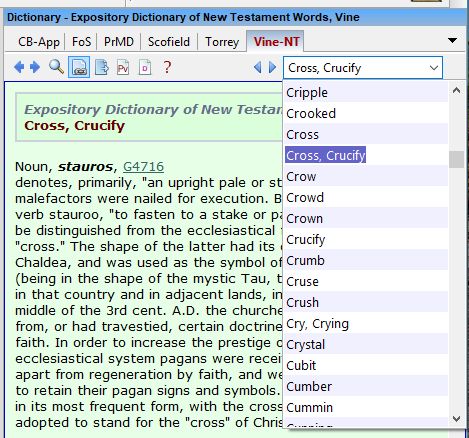This screenshot has height=438, width=469.
Task: Choose the Cross entry in the list
Action: (365, 135)
